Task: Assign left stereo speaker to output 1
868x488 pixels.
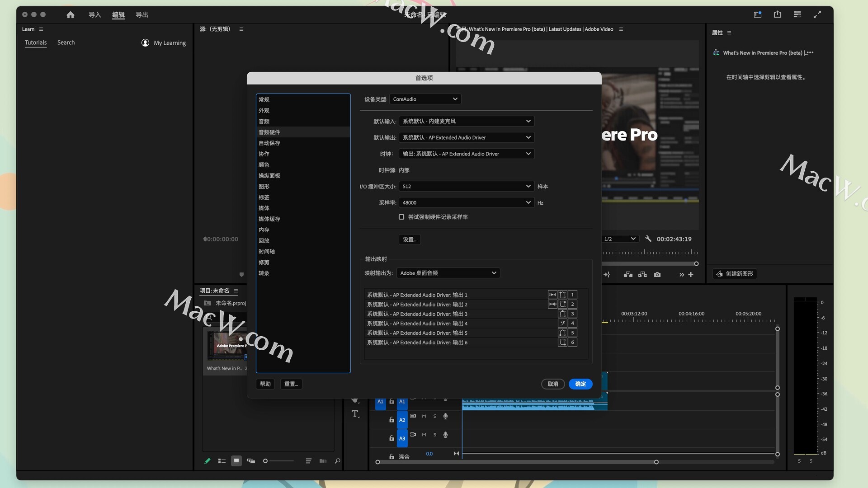Action: (x=552, y=295)
